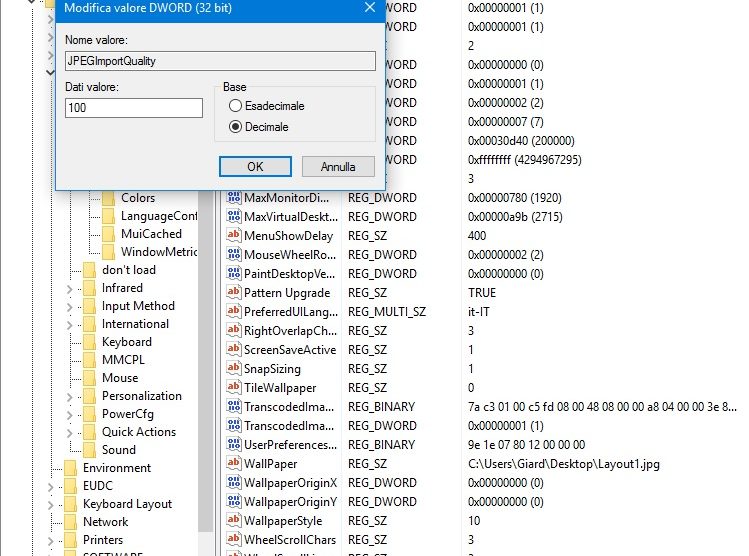749x556 pixels.
Task: Click the 0x00000a9b (2715) value
Action: click(515, 217)
